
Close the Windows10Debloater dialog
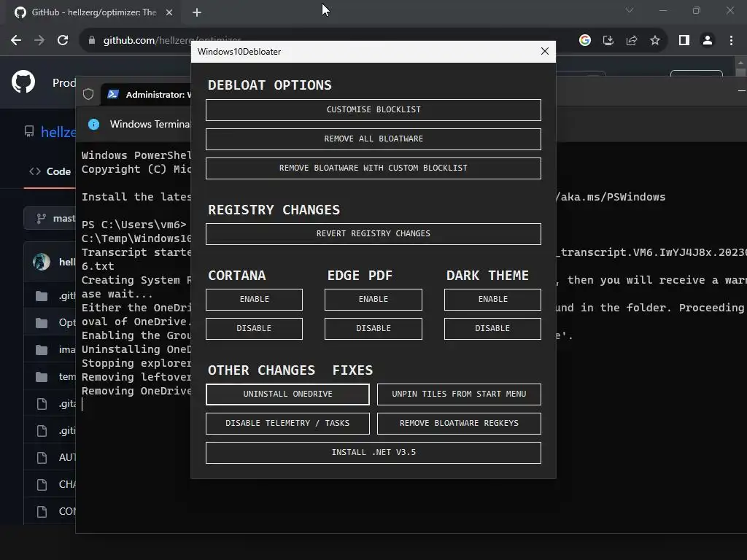[544, 51]
